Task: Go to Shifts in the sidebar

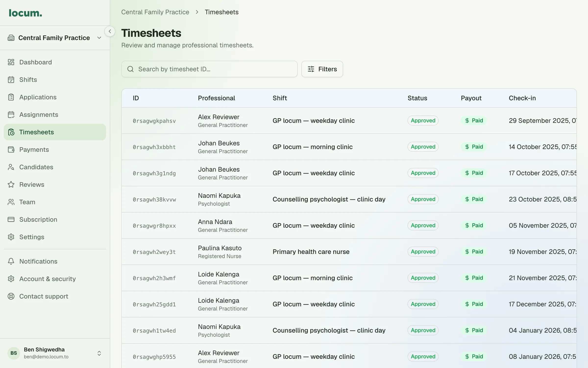Action: 55,80
